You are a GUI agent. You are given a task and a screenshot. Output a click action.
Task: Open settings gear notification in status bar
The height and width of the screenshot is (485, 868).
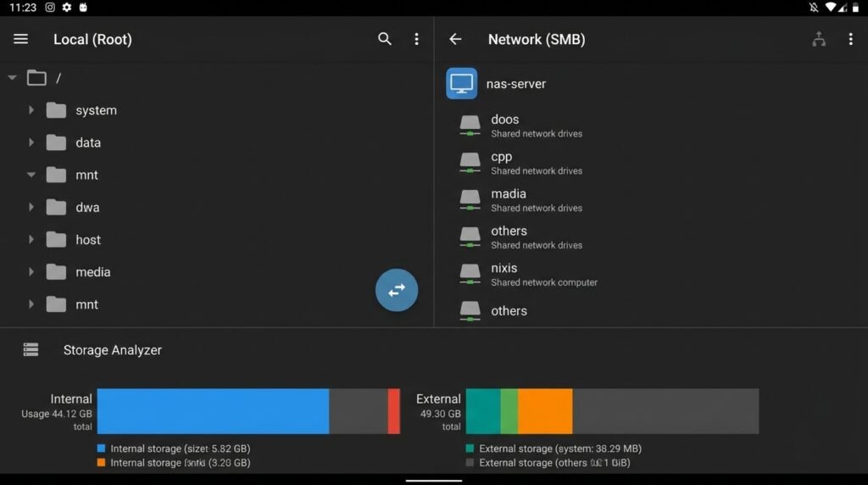pyautogui.click(x=67, y=7)
